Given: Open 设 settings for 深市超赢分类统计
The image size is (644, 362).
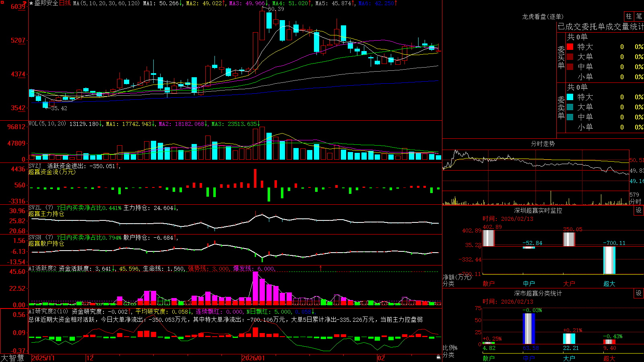Looking at the screenshot, I should [x=639, y=293].
